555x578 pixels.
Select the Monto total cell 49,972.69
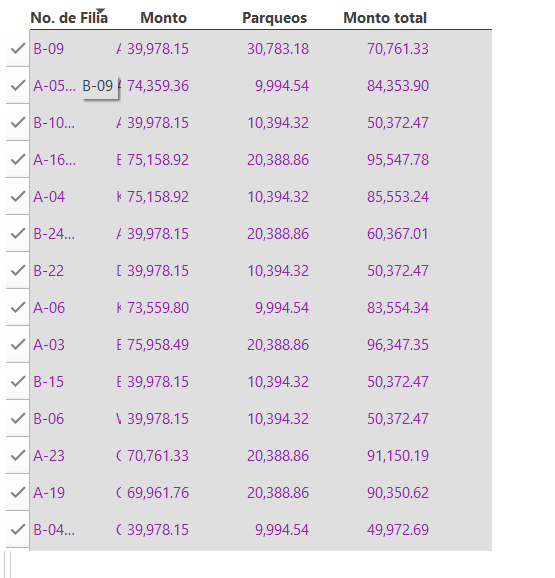click(x=398, y=530)
